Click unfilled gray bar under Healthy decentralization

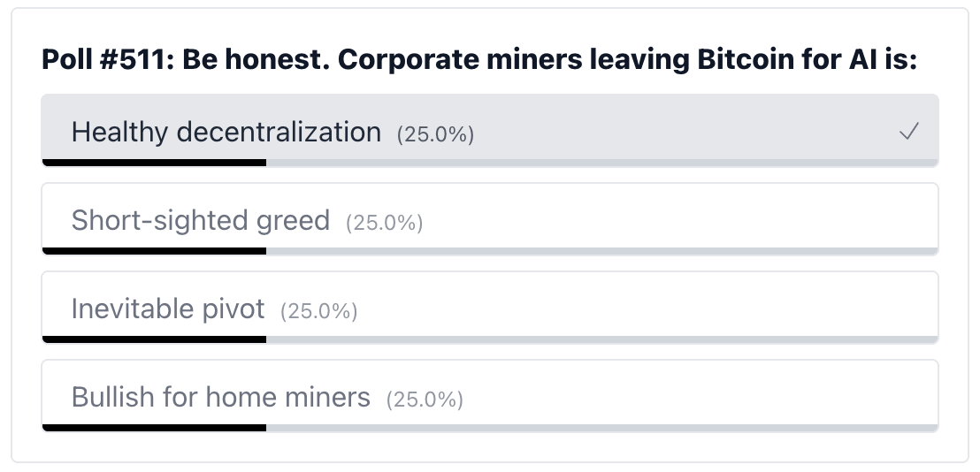[x=601, y=163]
